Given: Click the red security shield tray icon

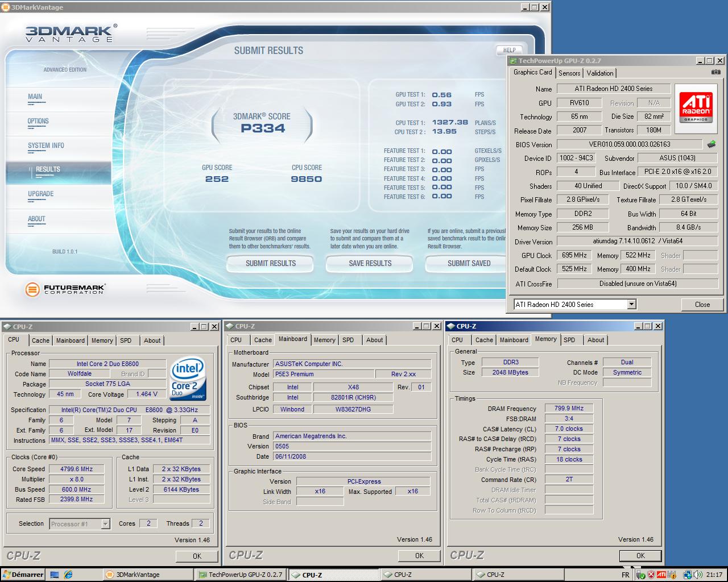Looking at the screenshot, I should click(651, 575).
